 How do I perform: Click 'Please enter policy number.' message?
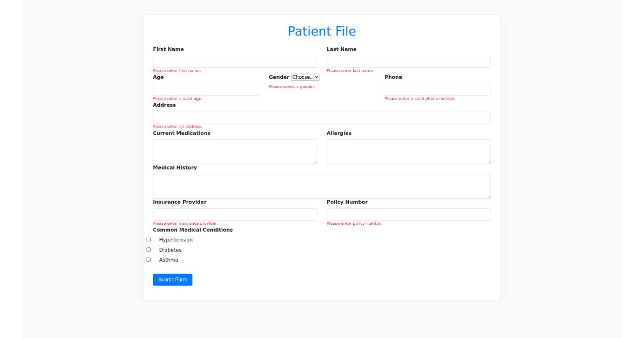355,223
